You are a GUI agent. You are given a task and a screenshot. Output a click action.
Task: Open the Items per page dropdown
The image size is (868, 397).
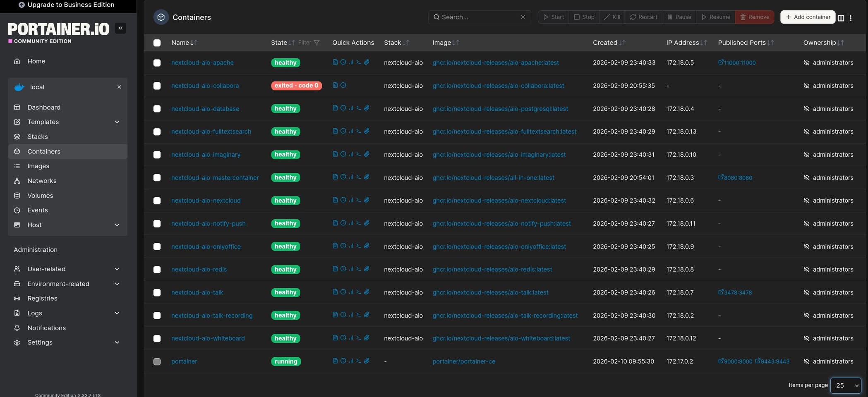[846, 385]
